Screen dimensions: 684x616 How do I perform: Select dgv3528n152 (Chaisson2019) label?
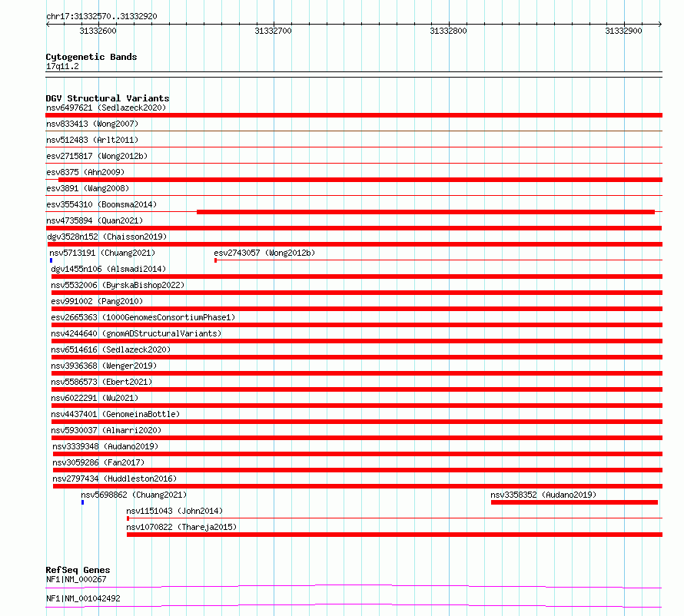coord(107,237)
